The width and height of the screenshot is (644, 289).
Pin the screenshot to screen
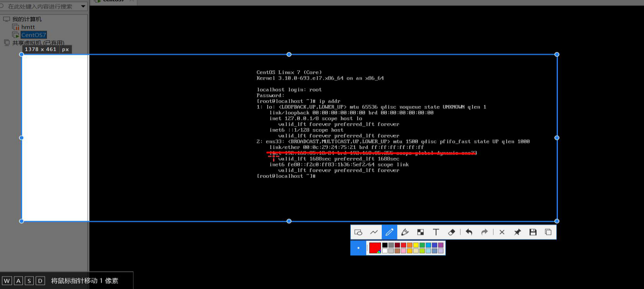tap(518, 232)
